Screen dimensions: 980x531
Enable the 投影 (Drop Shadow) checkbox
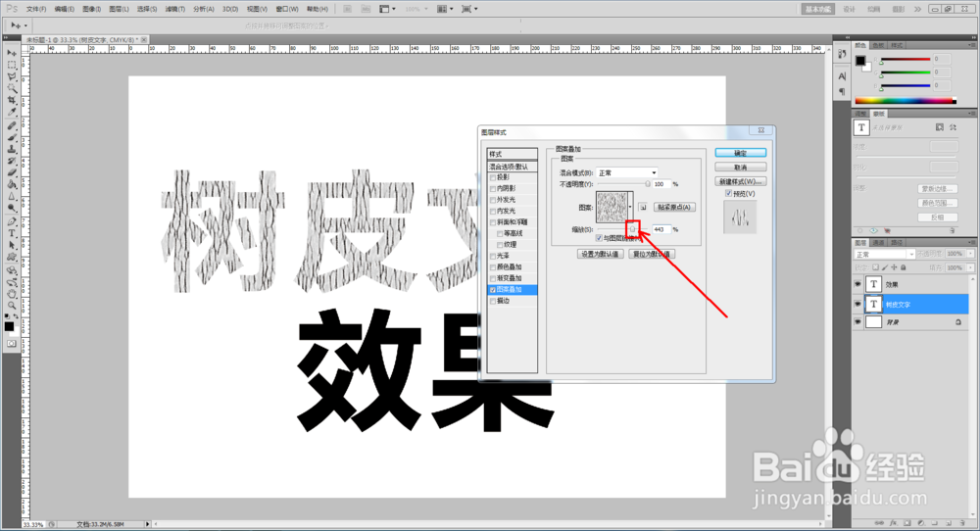click(493, 177)
